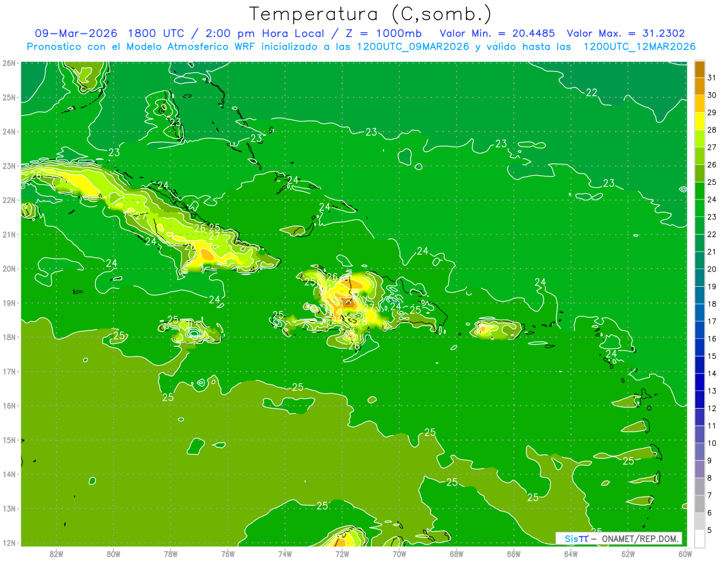
Task: Select the date text "09-Mar-2026"
Action: tap(75, 33)
